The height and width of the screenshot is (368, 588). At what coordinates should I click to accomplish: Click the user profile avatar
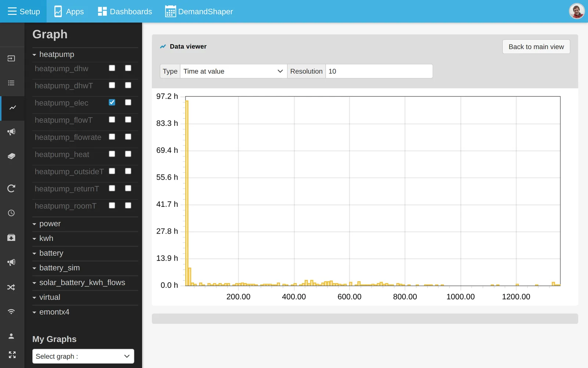(577, 11)
